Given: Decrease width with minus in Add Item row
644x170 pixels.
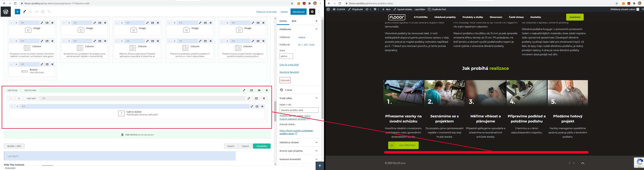Looking at the screenshot, I should click(x=11, y=98).
